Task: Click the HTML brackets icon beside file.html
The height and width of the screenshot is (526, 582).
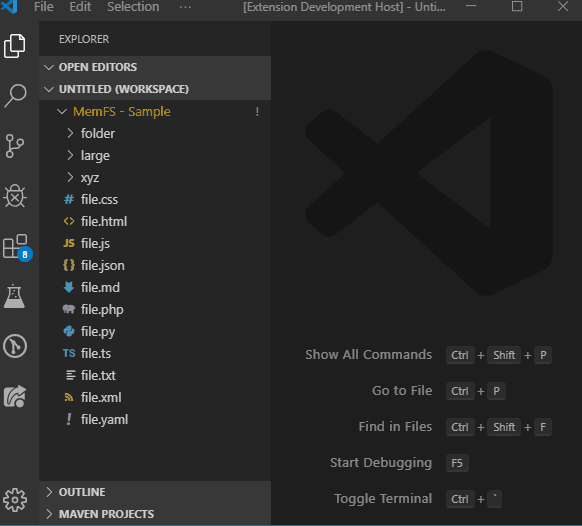Action: (x=69, y=221)
